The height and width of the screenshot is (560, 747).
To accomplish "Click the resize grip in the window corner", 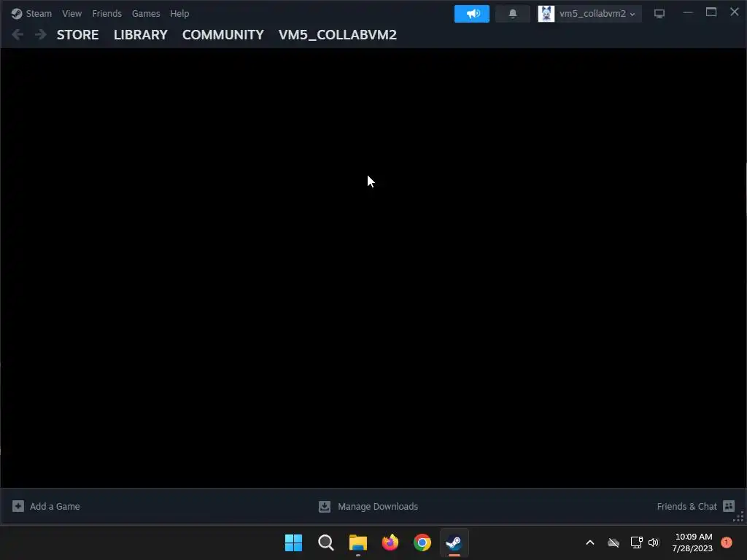I will [739, 517].
